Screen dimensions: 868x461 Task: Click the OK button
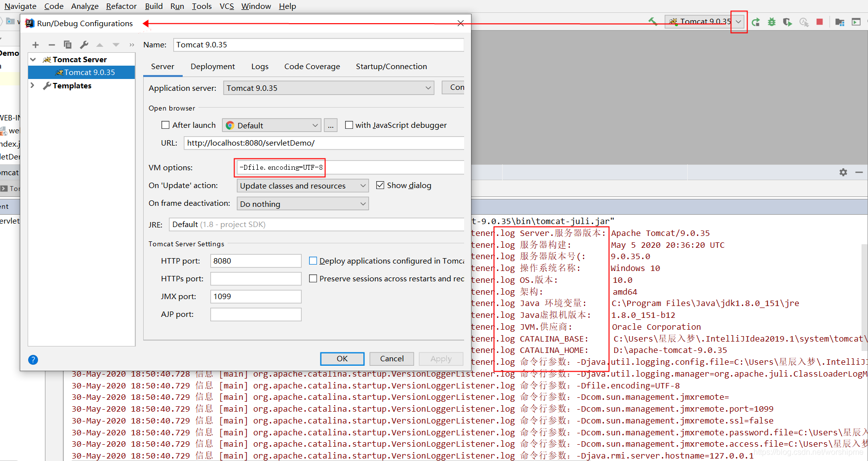tap(342, 359)
